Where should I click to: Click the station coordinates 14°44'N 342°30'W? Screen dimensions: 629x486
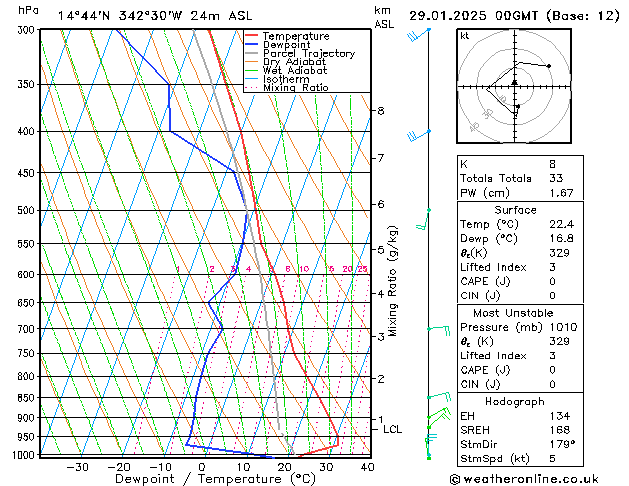pos(120,16)
